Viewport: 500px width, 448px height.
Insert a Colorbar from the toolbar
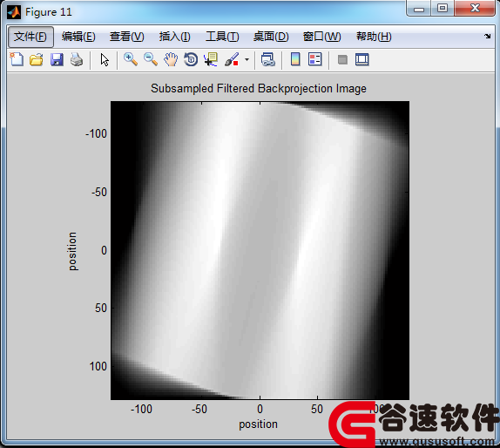[295, 59]
